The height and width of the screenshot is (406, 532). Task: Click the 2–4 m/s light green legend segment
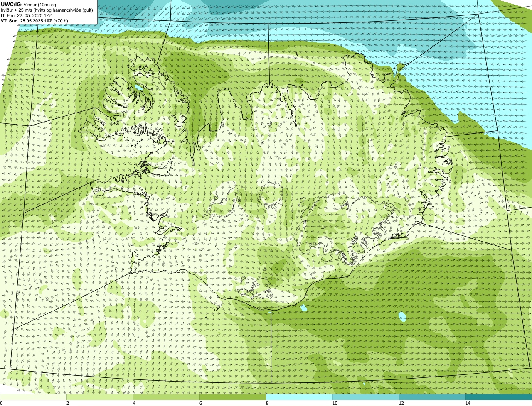(x=100, y=397)
